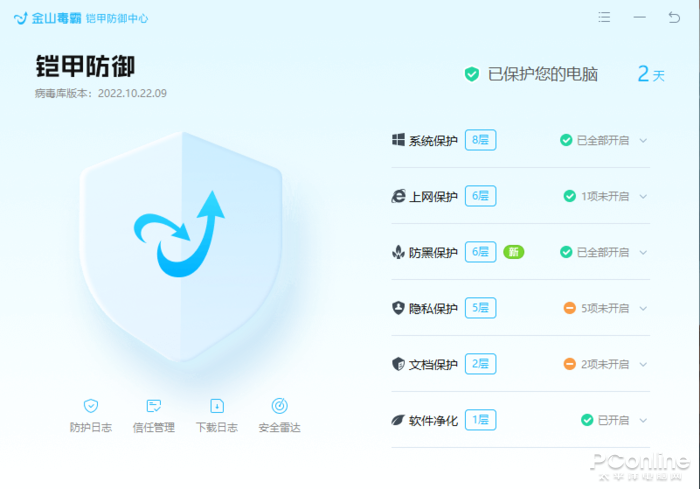Click the 2天 protection days counter
This screenshot has height=489, width=700.
coord(651,74)
